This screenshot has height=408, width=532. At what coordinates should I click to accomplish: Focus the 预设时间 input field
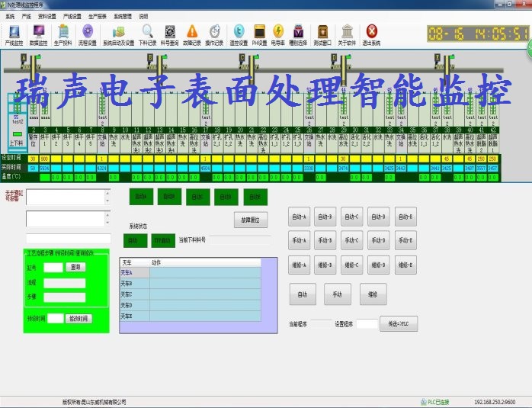56,318
